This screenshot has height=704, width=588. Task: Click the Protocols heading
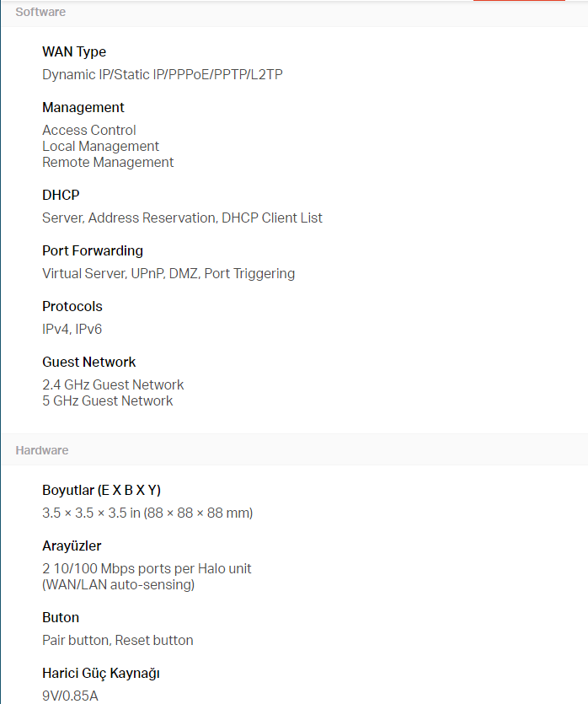click(72, 307)
